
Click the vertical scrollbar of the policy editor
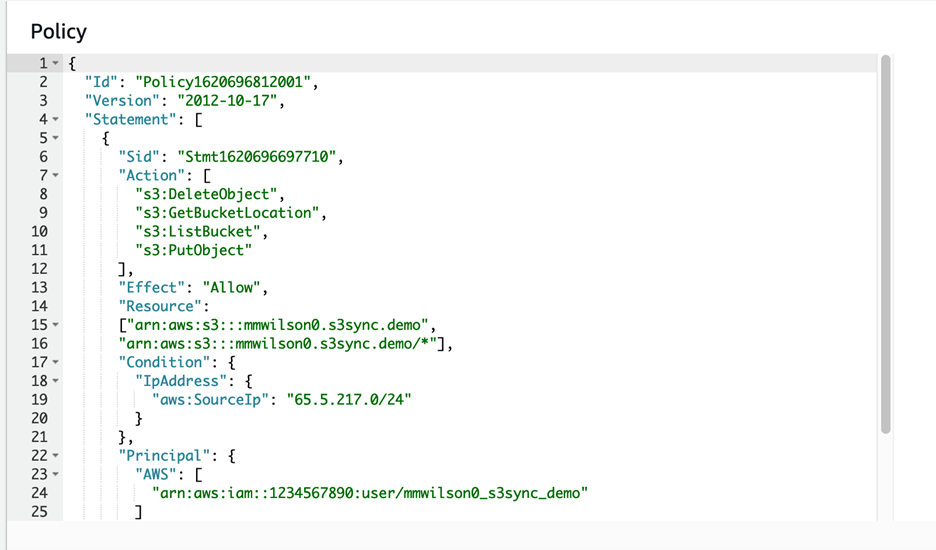click(x=885, y=244)
